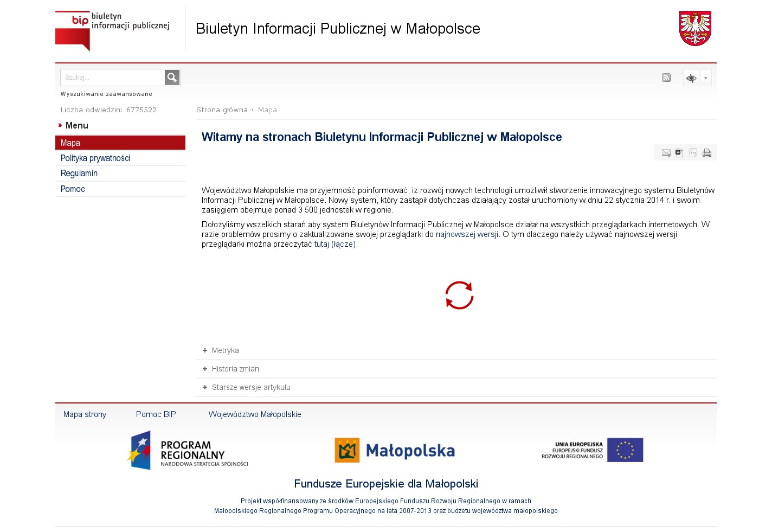Open the XML code export icon
The width and height of the screenshot is (772, 532).
pyautogui.click(x=693, y=153)
